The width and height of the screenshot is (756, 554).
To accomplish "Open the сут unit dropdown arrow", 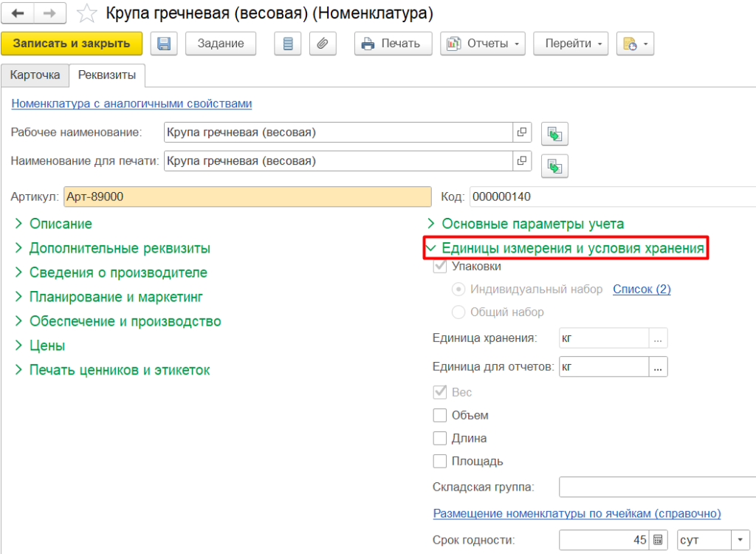I will point(740,540).
